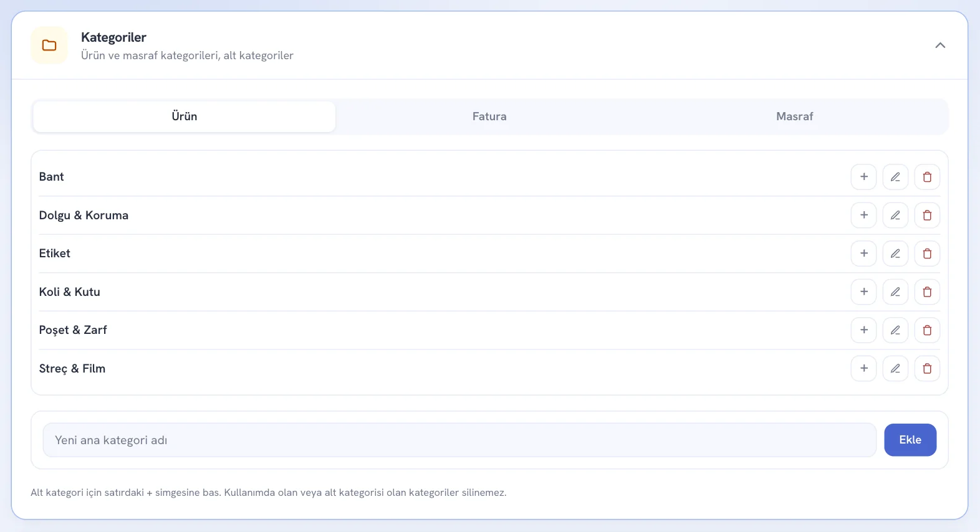Edit the Poşet & Zarf category

pyautogui.click(x=895, y=330)
